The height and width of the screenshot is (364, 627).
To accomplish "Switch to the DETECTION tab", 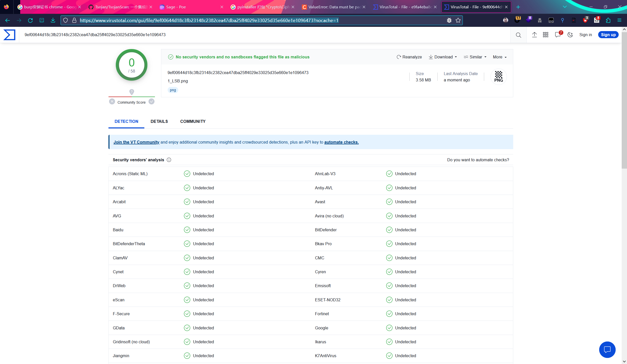I will 126,121.
